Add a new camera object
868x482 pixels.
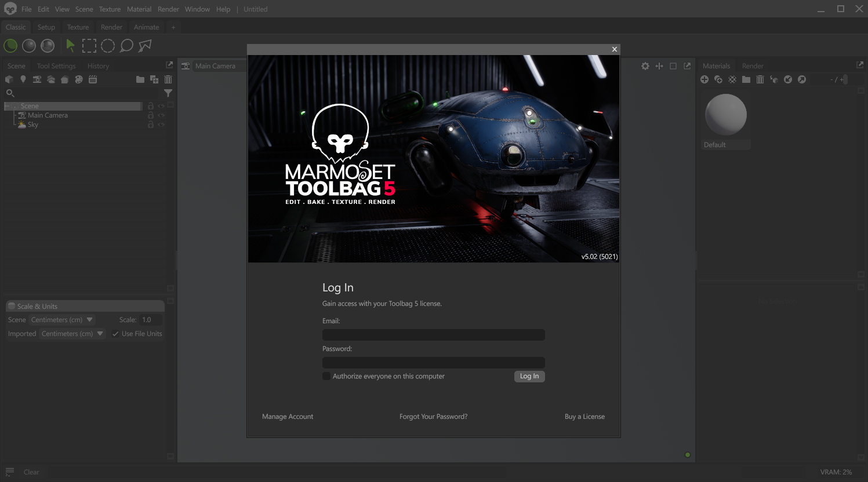coord(37,79)
